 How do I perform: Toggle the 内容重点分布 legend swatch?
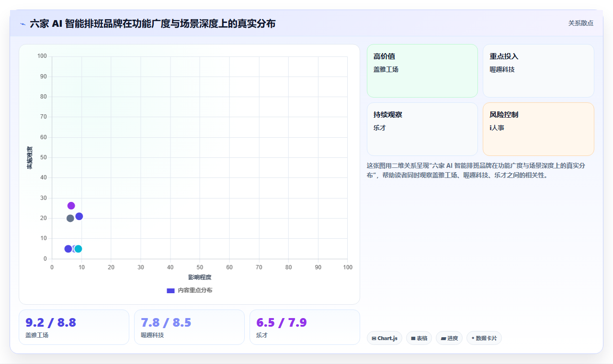click(x=170, y=290)
